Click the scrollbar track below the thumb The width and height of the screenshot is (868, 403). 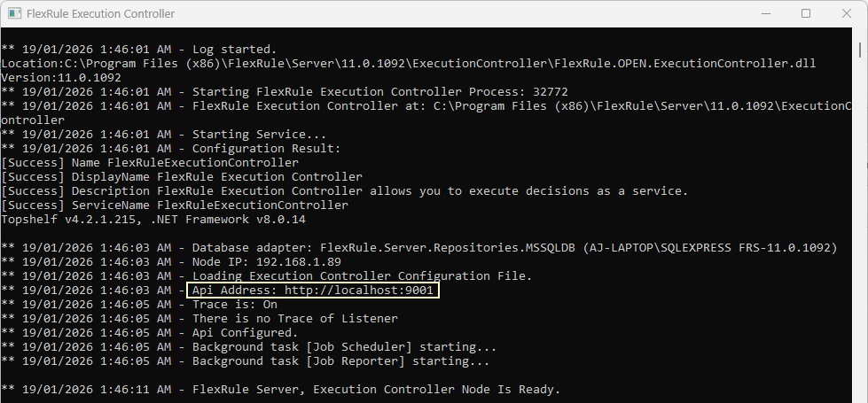860,232
